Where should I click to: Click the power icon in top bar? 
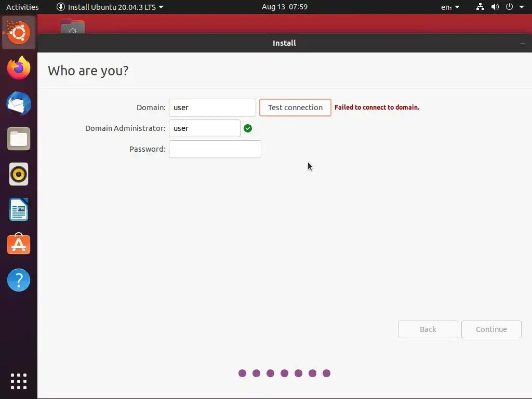[509, 7]
